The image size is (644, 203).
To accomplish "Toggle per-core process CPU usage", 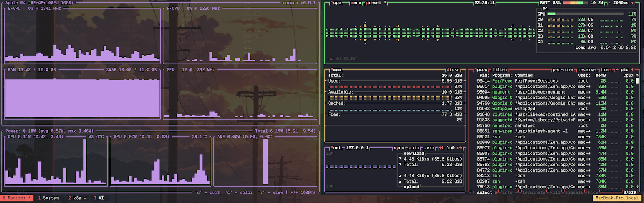I will pos(563,70).
